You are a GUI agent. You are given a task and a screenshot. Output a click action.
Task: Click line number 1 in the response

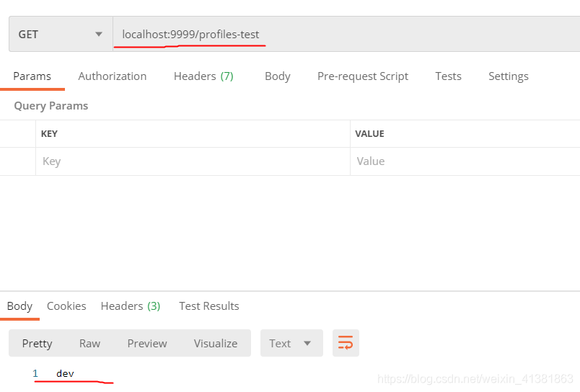pos(35,373)
